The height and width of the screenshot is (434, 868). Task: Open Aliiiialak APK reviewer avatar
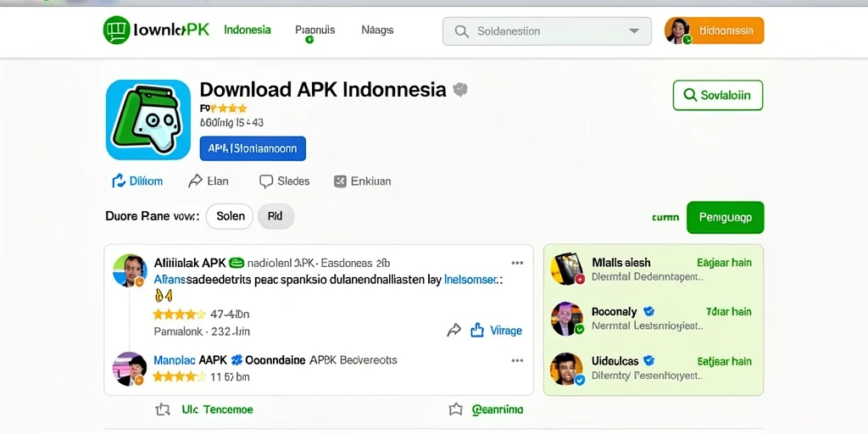tap(130, 270)
